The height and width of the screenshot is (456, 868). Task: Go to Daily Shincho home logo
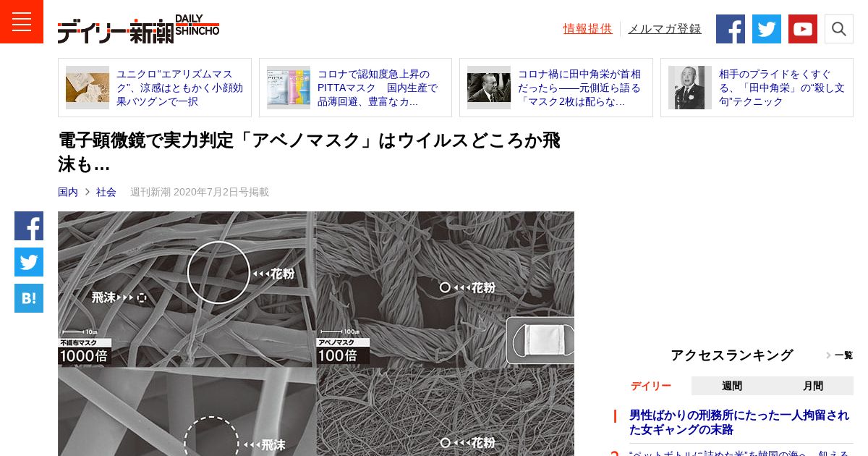point(138,29)
